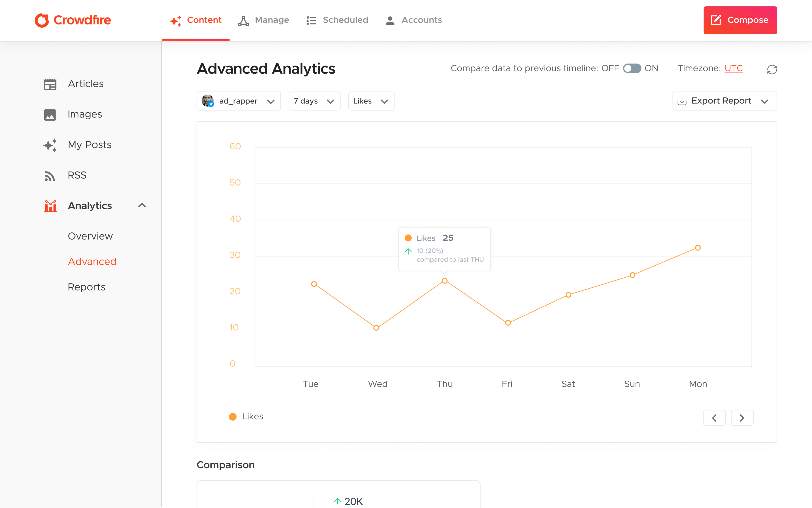Click the Export Report download icon
Image resolution: width=812 pixels, height=508 pixels.
682,101
